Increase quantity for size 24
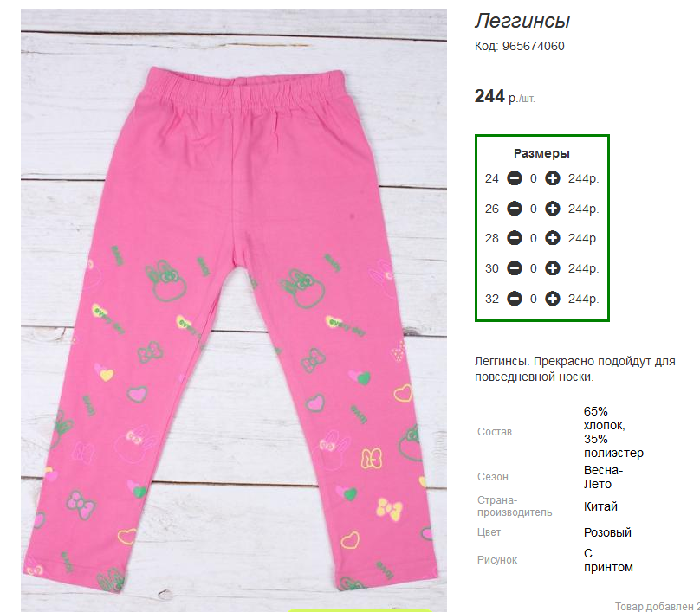Image resolution: width=700 pixels, height=612 pixels. [x=552, y=178]
